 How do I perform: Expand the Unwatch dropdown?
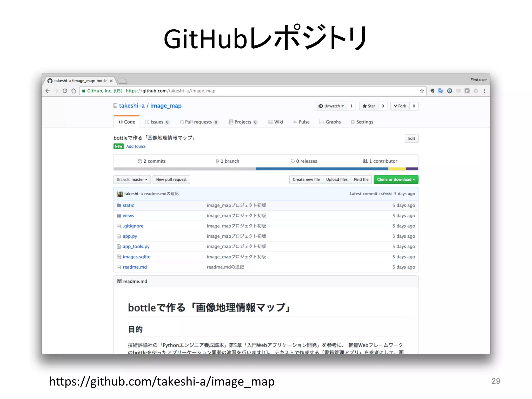(x=331, y=106)
